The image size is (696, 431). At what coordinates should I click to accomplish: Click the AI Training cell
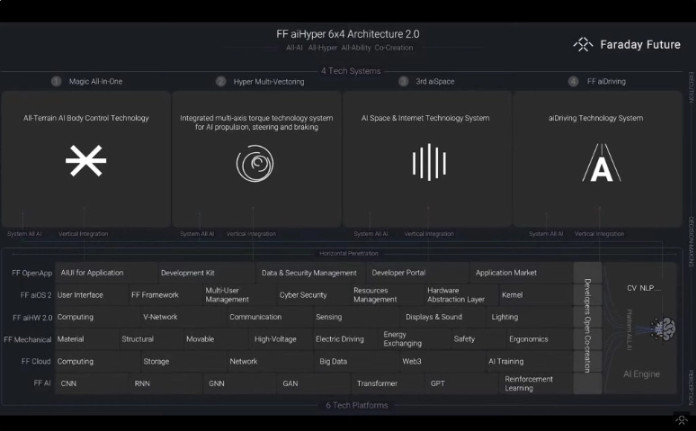click(x=530, y=362)
